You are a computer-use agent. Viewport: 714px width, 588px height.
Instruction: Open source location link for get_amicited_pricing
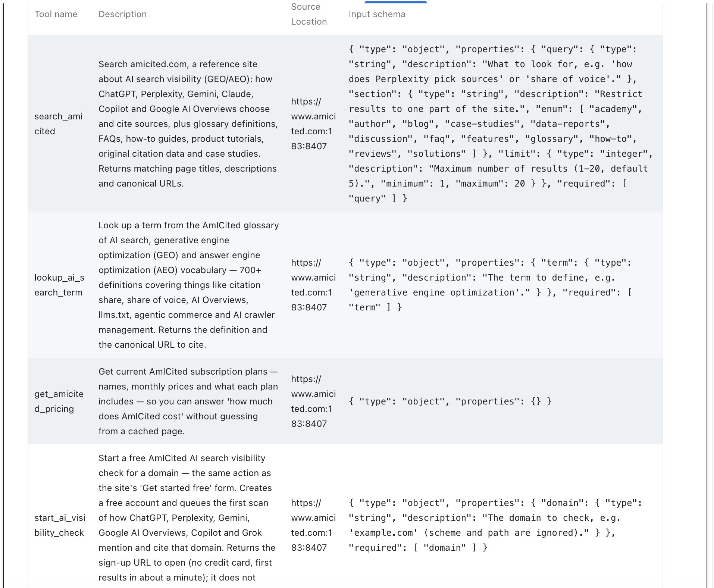click(x=313, y=401)
